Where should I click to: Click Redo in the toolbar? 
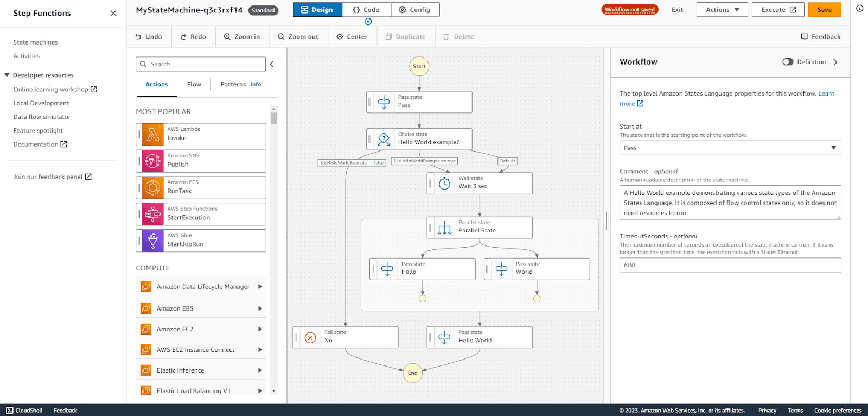[x=193, y=36]
